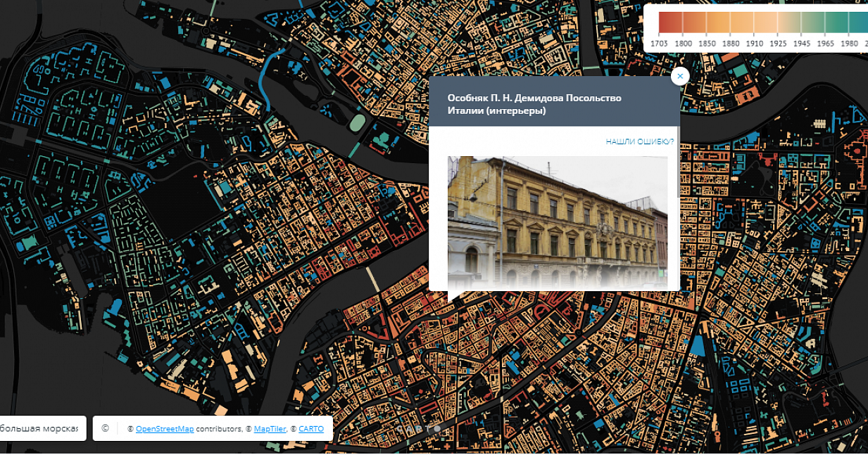Click the 1945 year label in legend
The height and width of the screenshot is (455, 868).
coord(801,44)
